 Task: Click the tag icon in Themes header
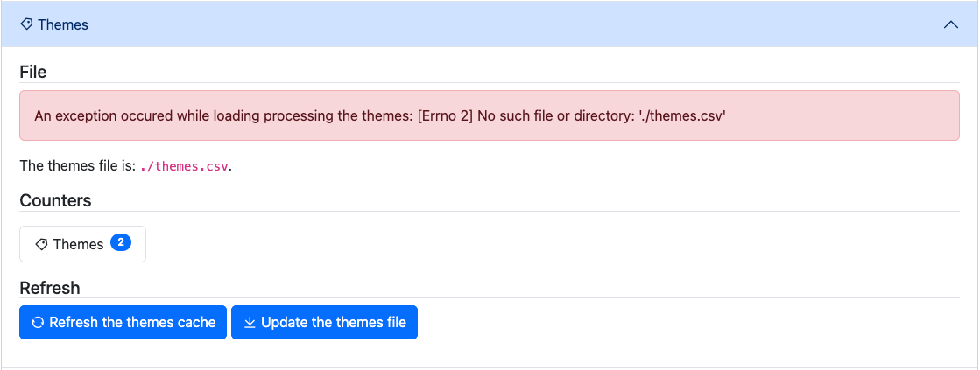point(26,24)
